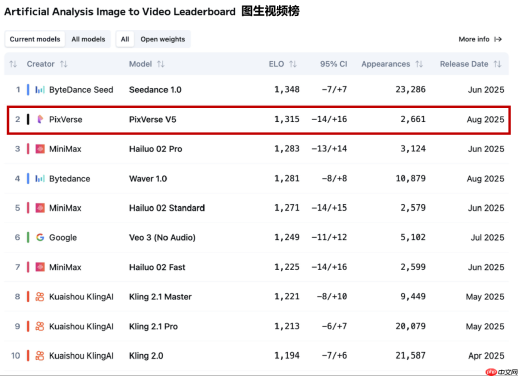Click ELO value 1,348

(287, 89)
